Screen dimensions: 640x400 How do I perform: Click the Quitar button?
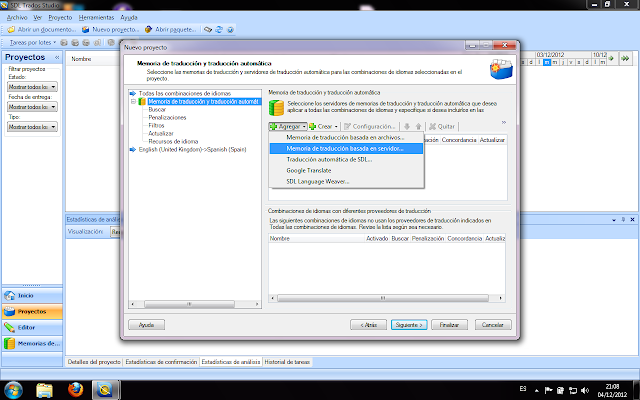[442, 127]
